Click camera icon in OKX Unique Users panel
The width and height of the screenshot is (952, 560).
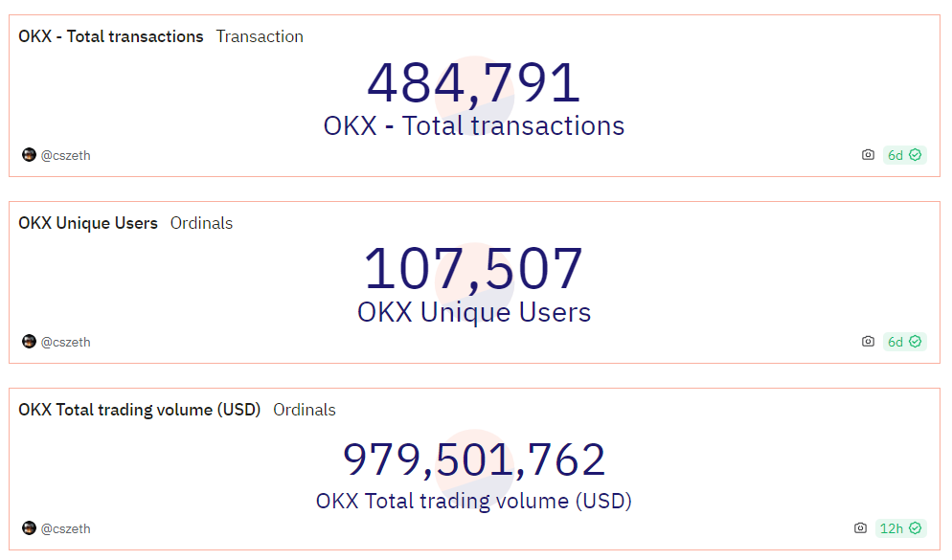point(868,342)
